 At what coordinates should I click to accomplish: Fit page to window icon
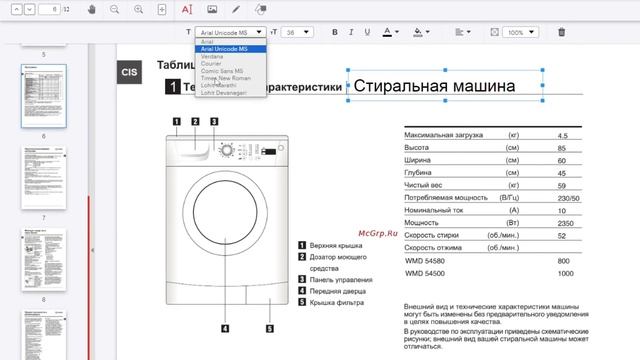pos(162,9)
